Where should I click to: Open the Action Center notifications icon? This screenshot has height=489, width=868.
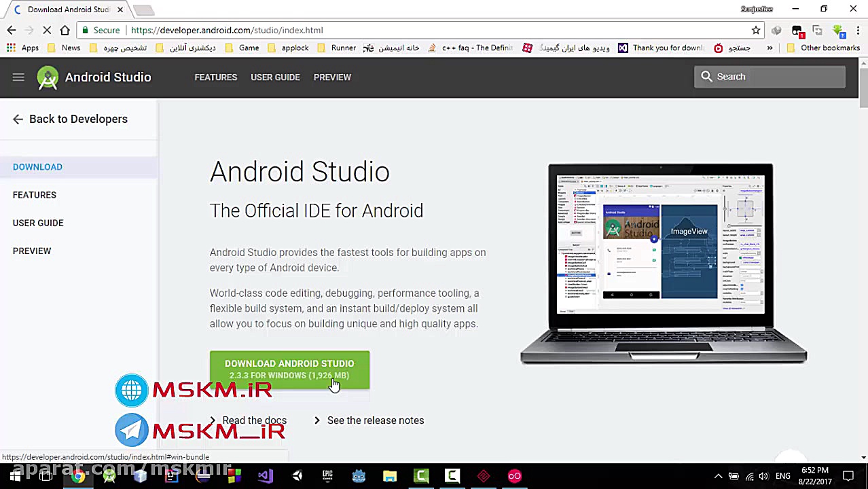(848, 476)
